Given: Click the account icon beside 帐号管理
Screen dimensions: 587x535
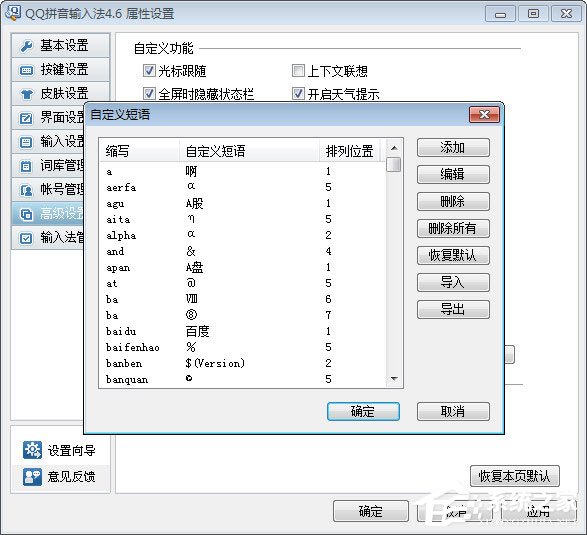Looking at the screenshot, I should click(x=26, y=190).
